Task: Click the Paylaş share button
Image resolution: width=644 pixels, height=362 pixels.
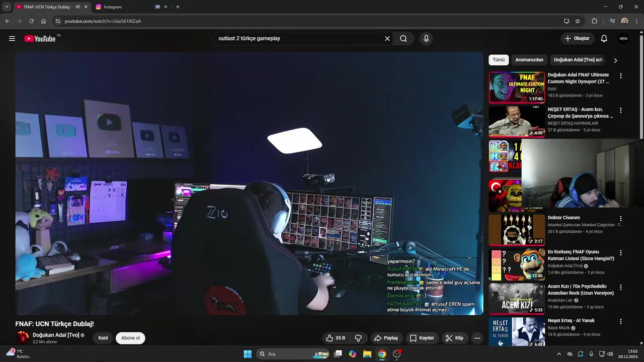Action: pyautogui.click(x=386, y=338)
